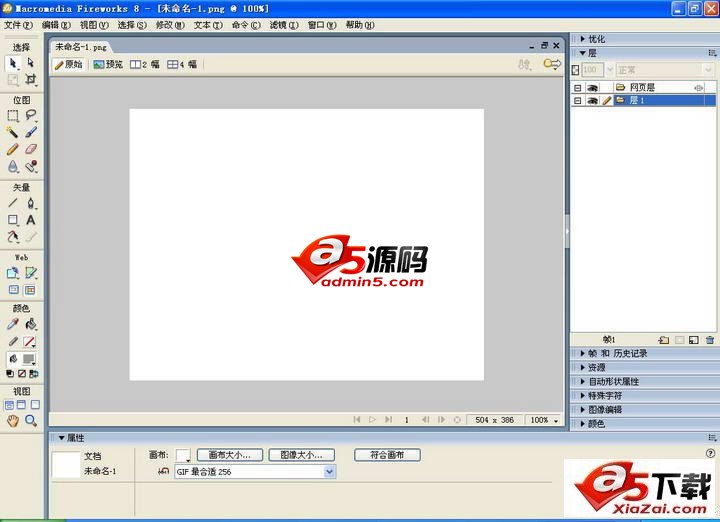Select the Subselection tool
This screenshot has height=522, width=720.
tap(30, 63)
